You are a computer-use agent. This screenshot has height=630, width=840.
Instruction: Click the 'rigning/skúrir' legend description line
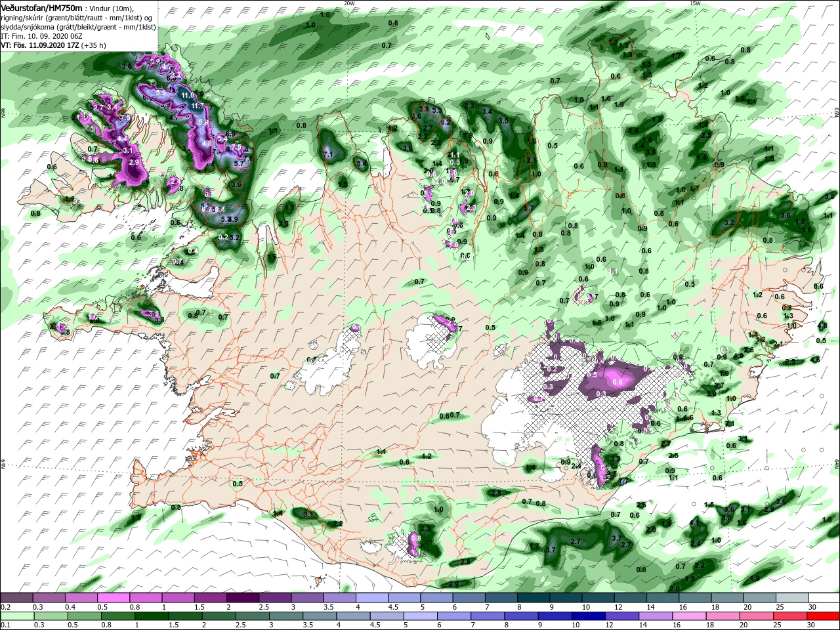(77, 17)
